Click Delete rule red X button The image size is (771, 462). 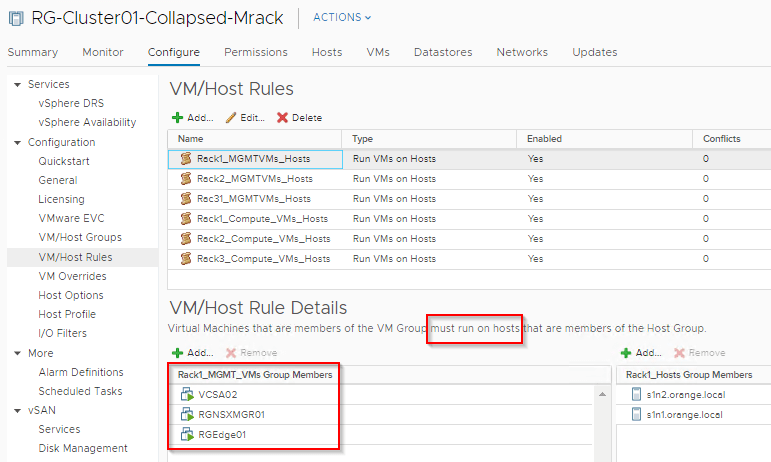299,118
